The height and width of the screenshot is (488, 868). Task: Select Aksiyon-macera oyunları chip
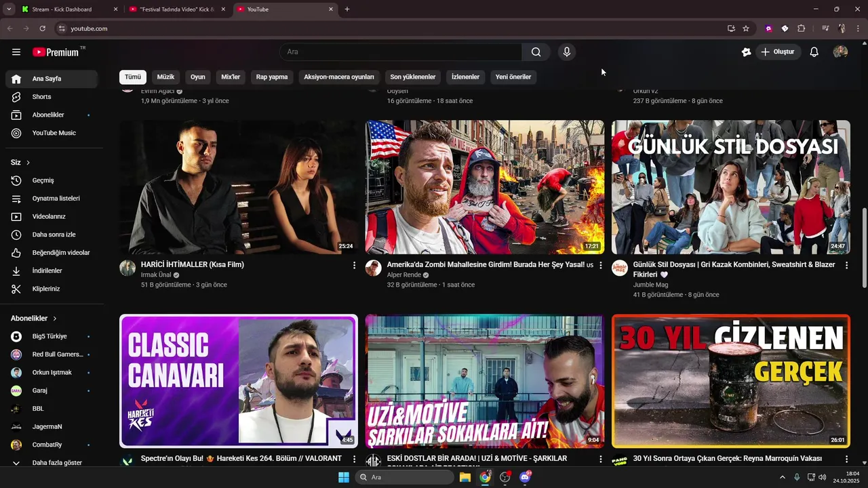click(x=339, y=77)
